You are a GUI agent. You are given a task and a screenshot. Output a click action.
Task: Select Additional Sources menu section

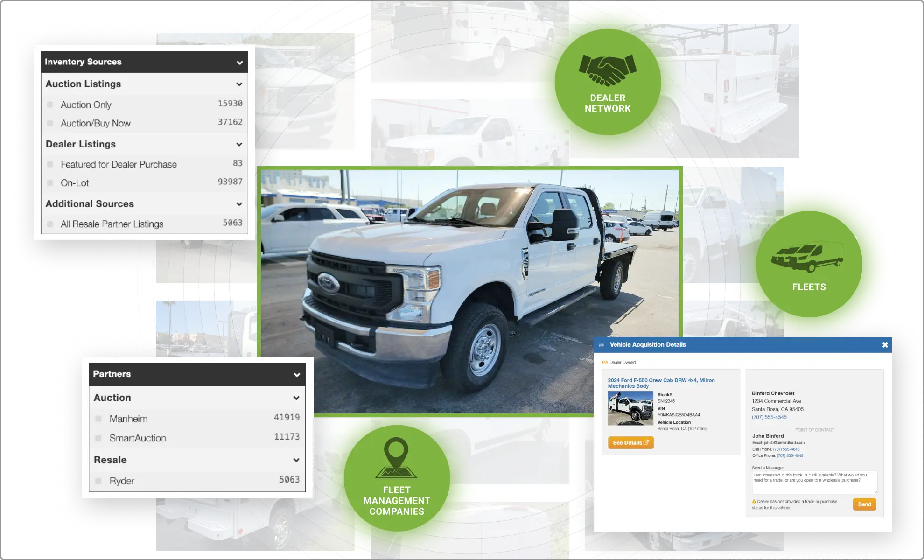pyautogui.click(x=142, y=203)
